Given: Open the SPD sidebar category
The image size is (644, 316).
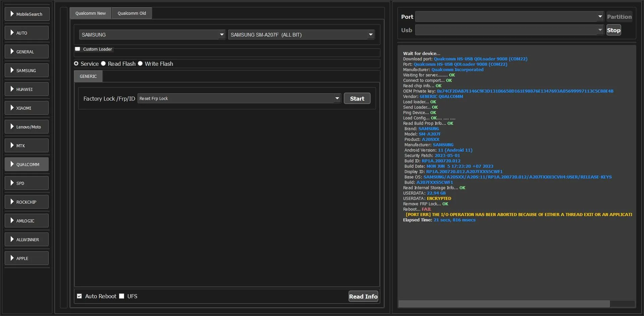Looking at the screenshot, I should pos(27,183).
